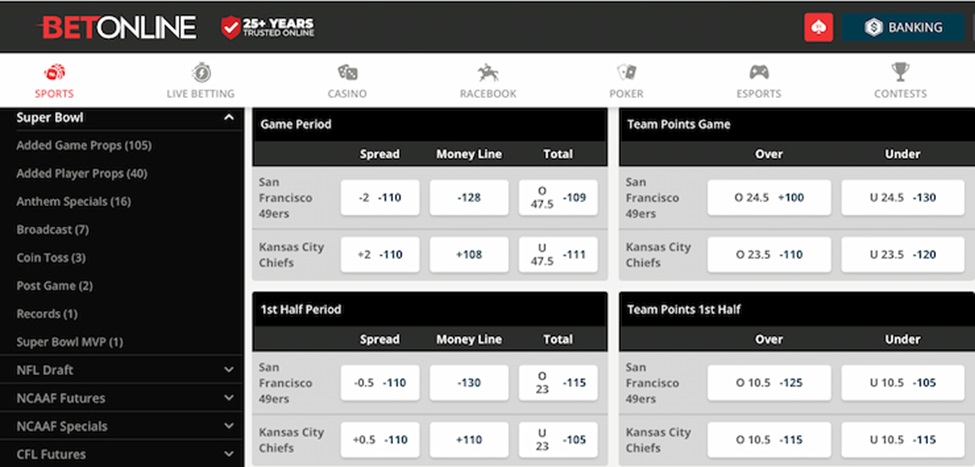Open Coin Toss (3) specials
Image resolution: width=975 pixels, height=467 pixels.
click(51, 258)
